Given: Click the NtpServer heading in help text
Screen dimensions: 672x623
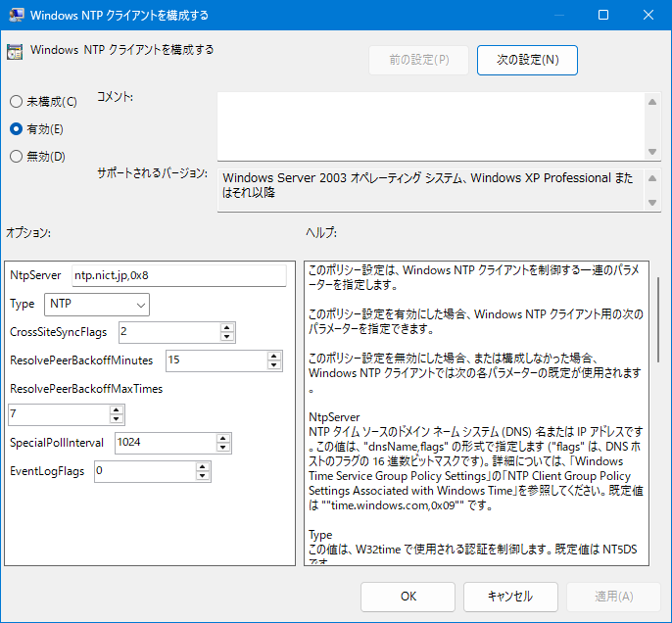Looking at the screenshot, I should [x=334, y=417].
